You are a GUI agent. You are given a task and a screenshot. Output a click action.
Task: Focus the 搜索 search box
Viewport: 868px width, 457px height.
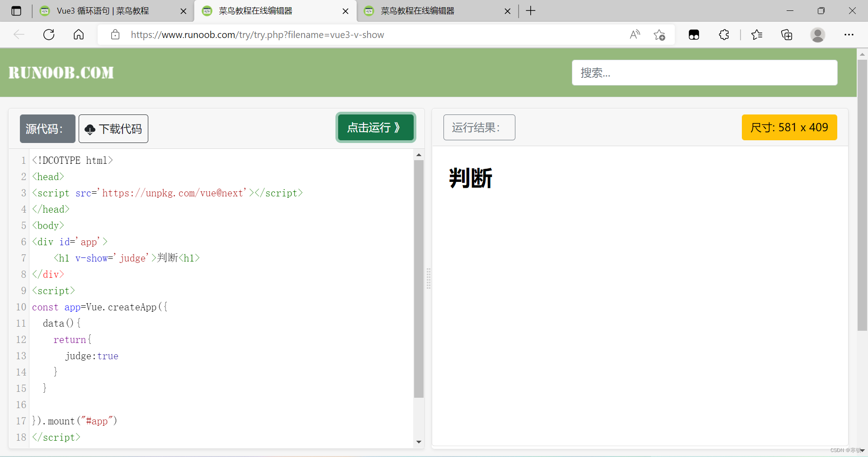point(704,72)
